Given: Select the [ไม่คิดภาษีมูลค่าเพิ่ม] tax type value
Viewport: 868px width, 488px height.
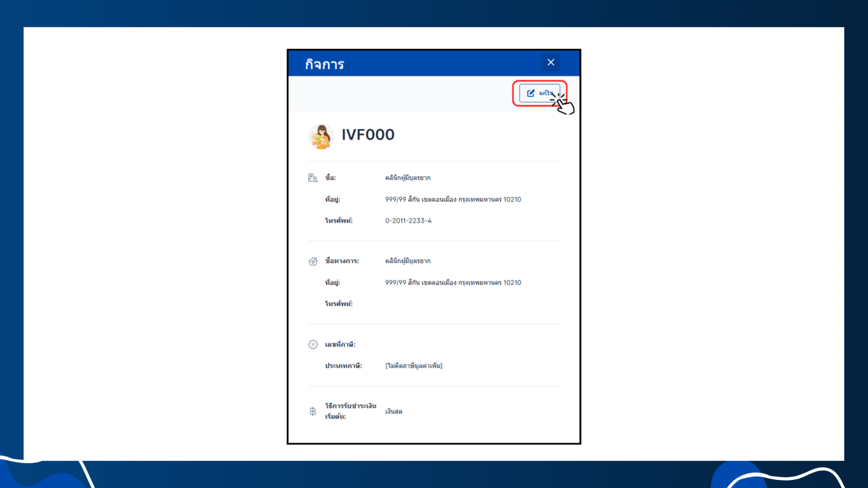Looking at the screenshot, I should [414, 366].
